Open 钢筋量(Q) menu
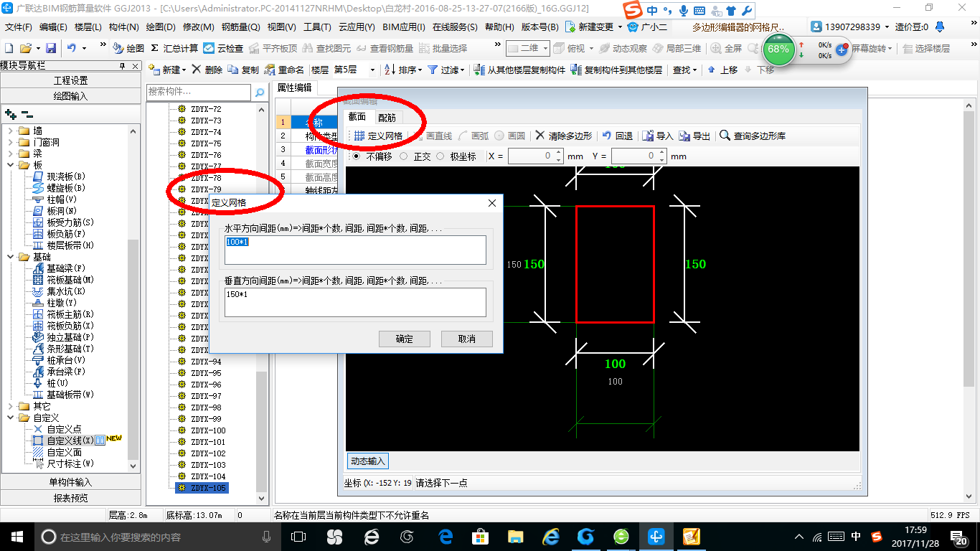The height and width of the screenshot is (551, 980). pyautogui.click(x=240, y=27)
